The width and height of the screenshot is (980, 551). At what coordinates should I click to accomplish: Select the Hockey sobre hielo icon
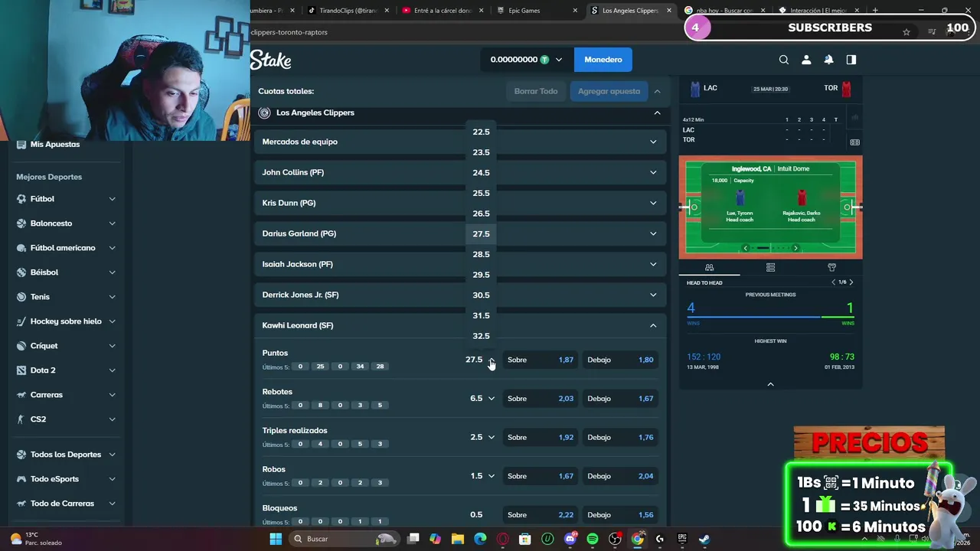[21, 321]
